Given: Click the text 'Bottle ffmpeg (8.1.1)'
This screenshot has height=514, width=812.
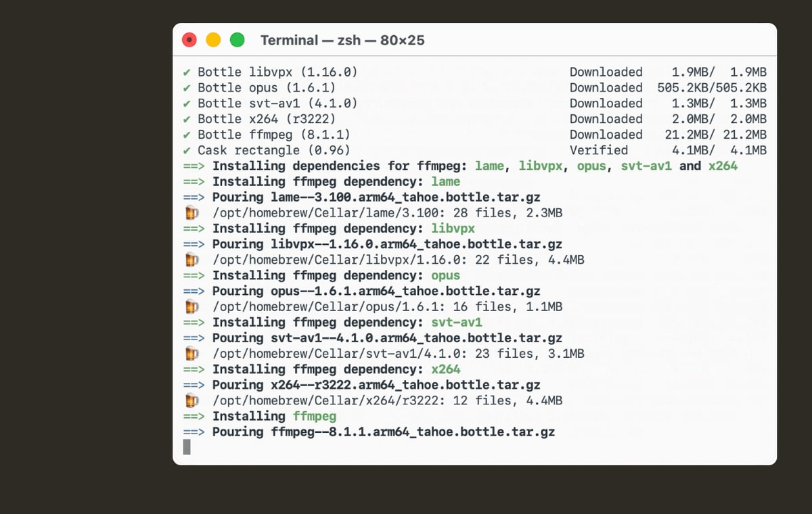Looking at the screenshot, I should (x=274, y=135).
